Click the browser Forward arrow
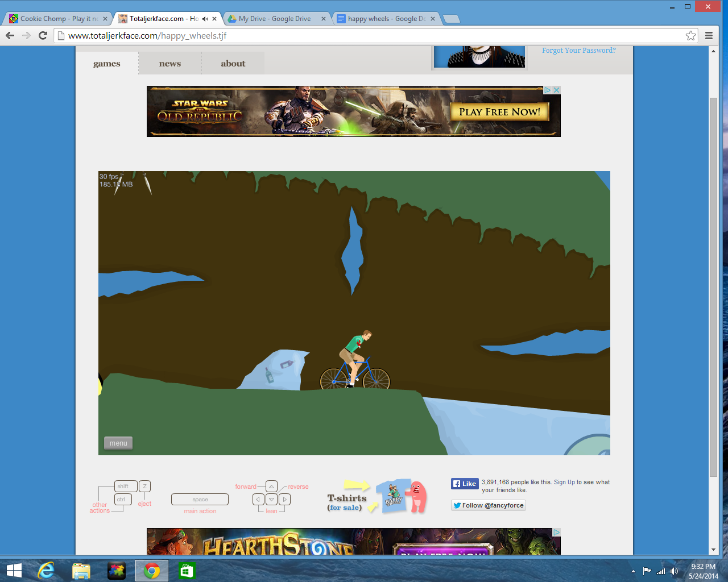728x582 pixels. pyautogui.click(x=26, y=35)
